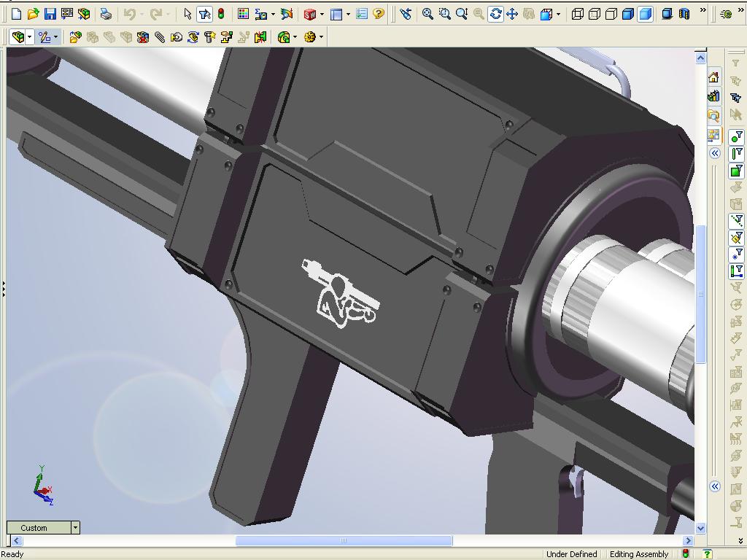This screenshot has width=747, height=560.
Task: Toggle the Filter Vertices selection filter
Action: [x=737, y=136]
